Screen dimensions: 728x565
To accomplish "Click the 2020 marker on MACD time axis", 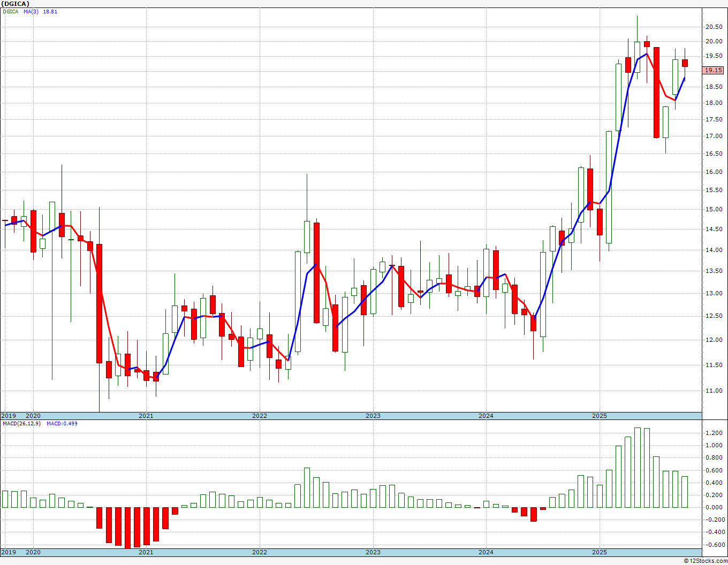I will click(x=33, y=552).
